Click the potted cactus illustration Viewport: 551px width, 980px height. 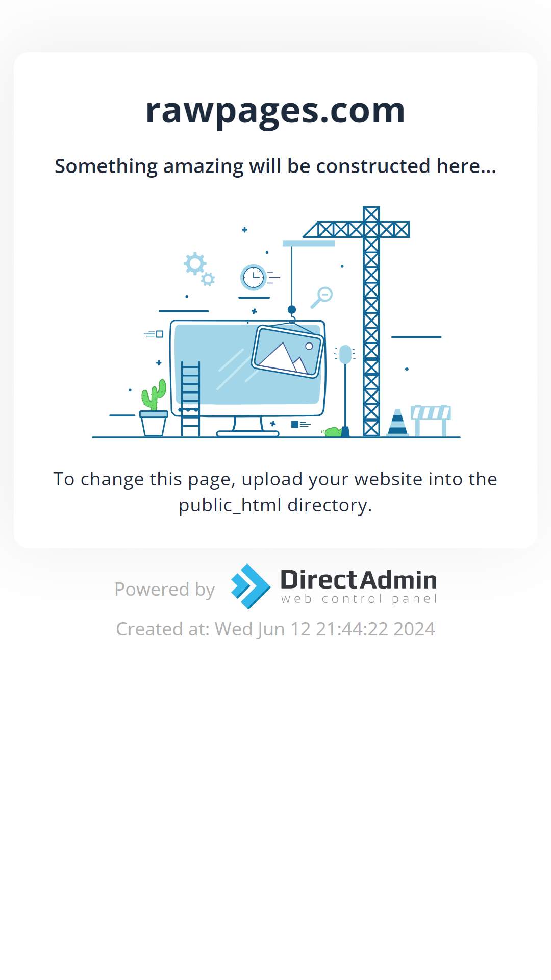pos(154,408)
